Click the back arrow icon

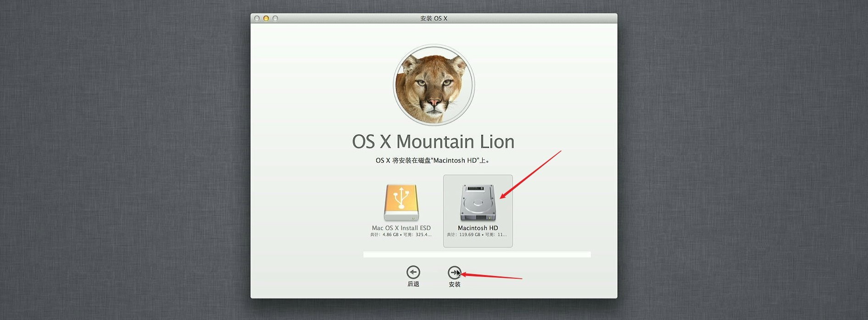[x=413, y=272]
